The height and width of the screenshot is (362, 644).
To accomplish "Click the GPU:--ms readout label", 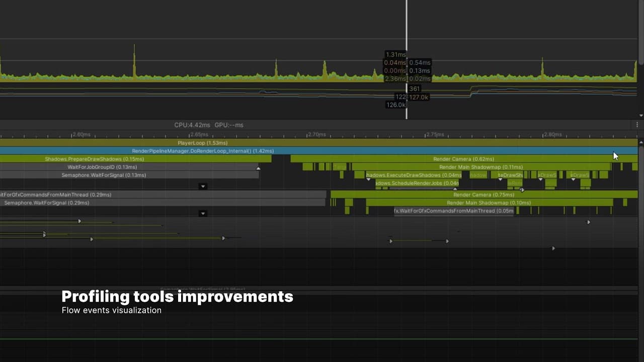I will 229,125.
